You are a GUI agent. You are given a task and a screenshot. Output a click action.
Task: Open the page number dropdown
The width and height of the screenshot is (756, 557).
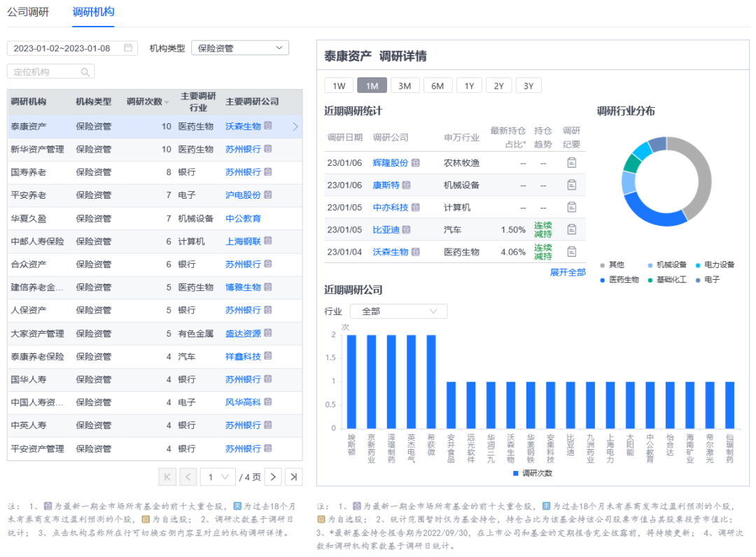[218, 477]
